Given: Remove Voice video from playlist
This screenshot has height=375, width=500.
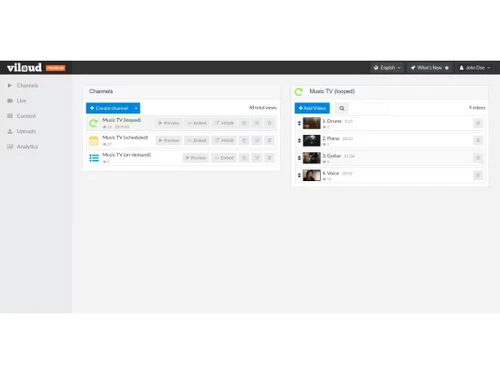Looking at the screenshot, I should [478, 175].
